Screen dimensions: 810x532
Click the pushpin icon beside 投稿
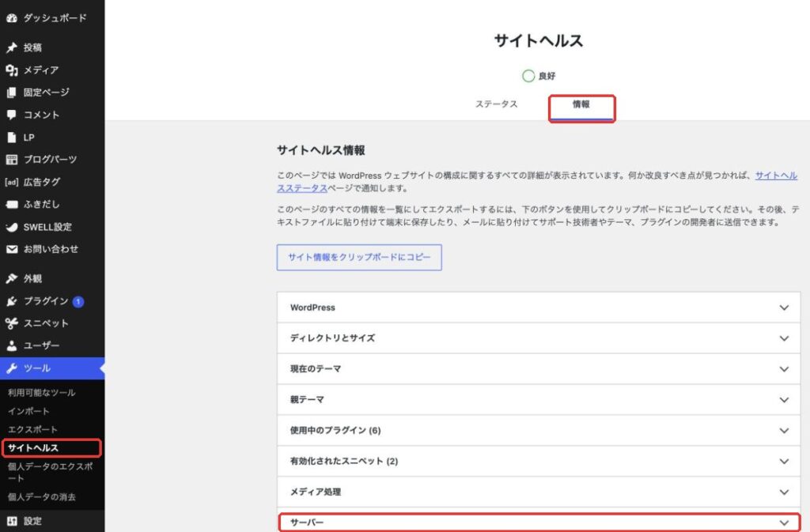tap(11, 47)
